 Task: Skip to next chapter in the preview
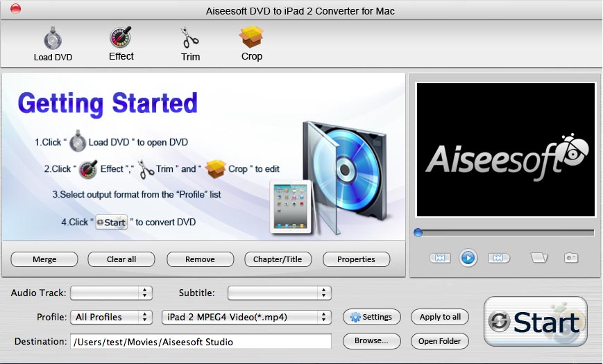[497, 258]
